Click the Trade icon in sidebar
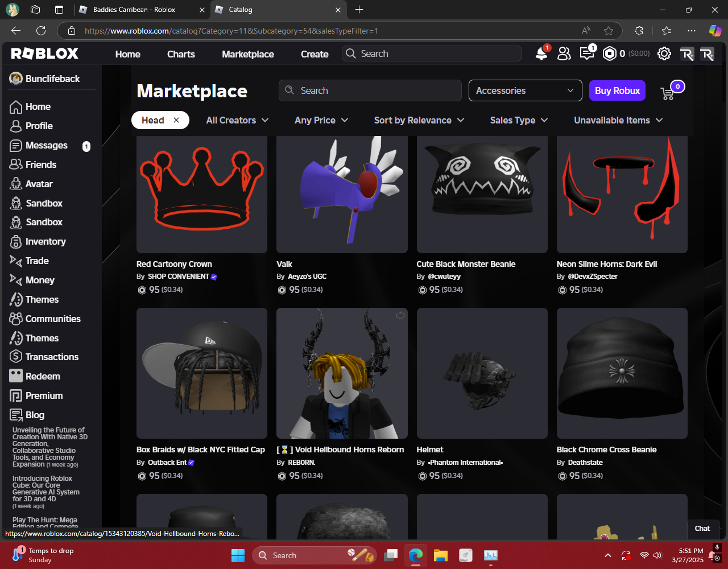The width and height of the screenshot is (728, 569). (x=16, y=261)
